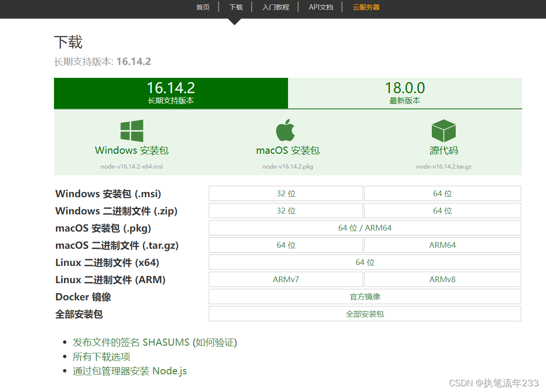Click the 长期支持版本: 16.14.2 subtitle
This screenshot has width=546, height=392.
click(x=102, y=62)
